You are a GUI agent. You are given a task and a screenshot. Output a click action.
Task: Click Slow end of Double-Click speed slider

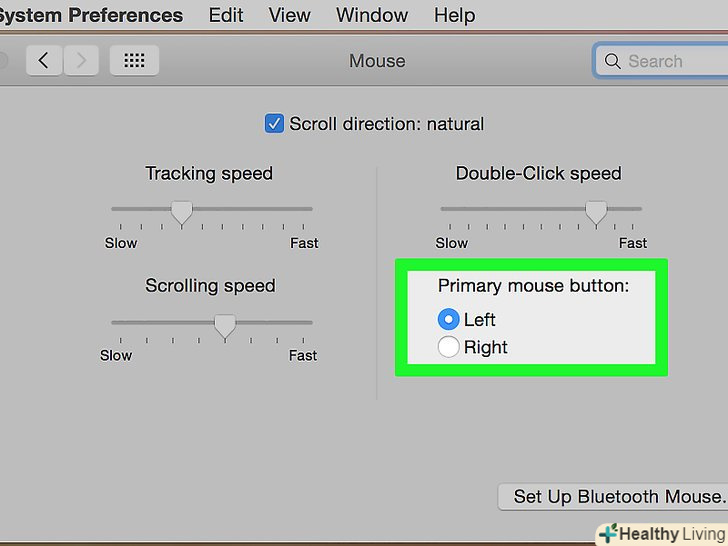(442, 209)
